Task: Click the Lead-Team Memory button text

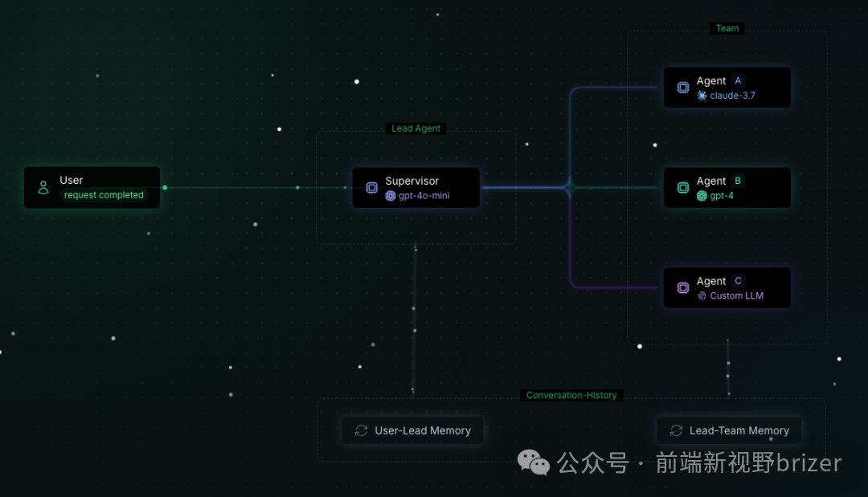Action: 739,430
